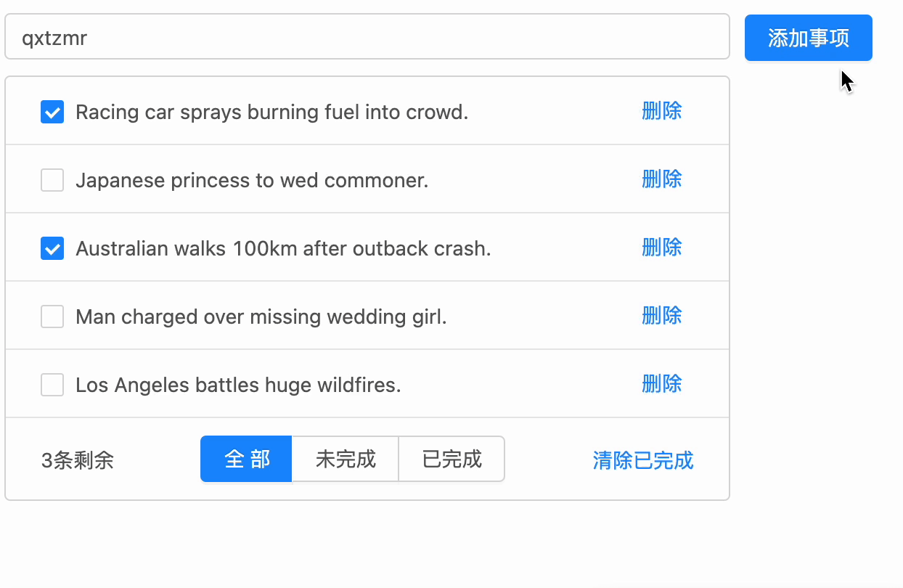Remove the Los Angeles battles huge wildfires item

point(661,384)
